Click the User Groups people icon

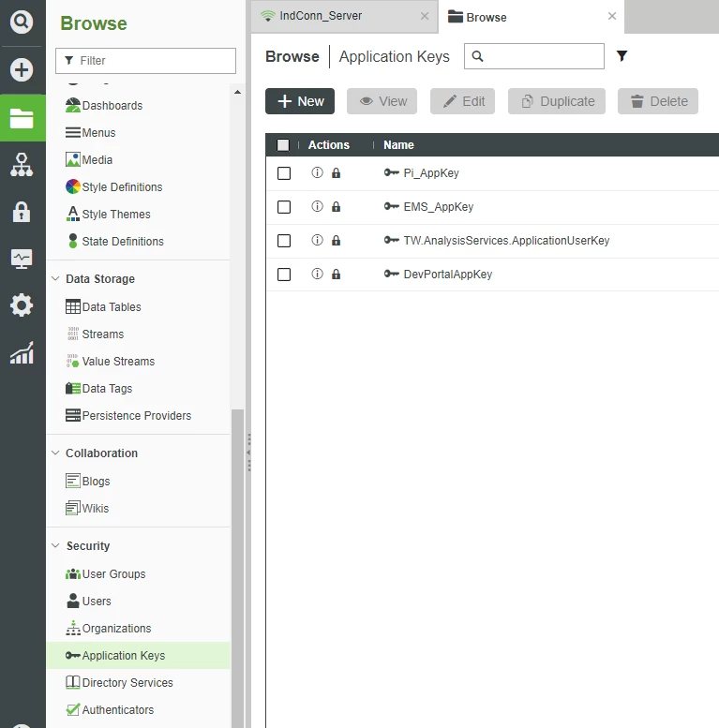pos(73,573)
